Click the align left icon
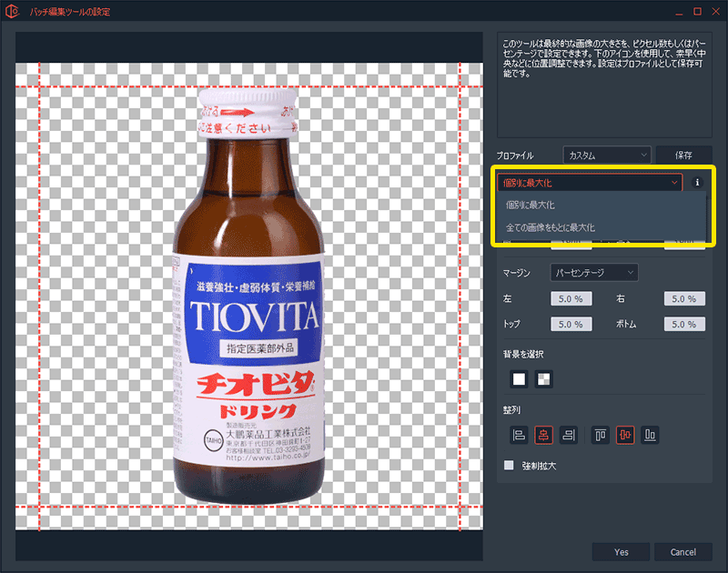The height and width of the screenshot is (573, 728). [518, 435]
